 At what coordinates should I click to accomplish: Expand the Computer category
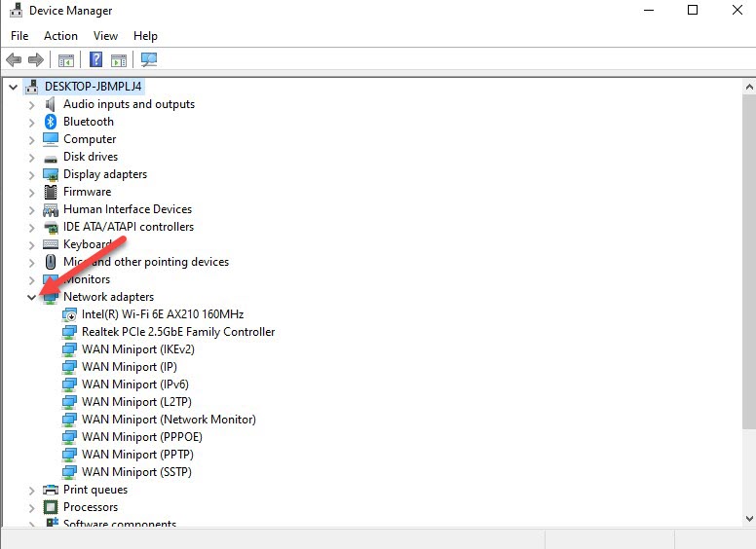tap(32, 139)
